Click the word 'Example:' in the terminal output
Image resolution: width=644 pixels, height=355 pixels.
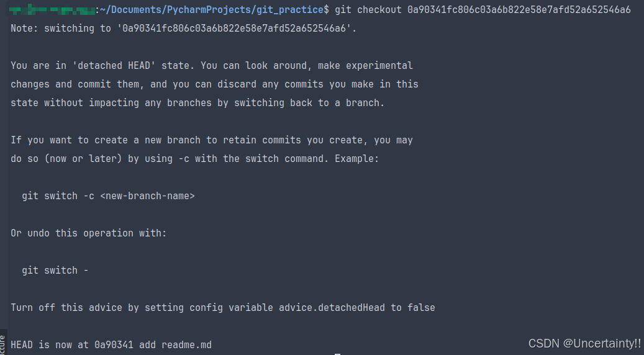point(356,159)
